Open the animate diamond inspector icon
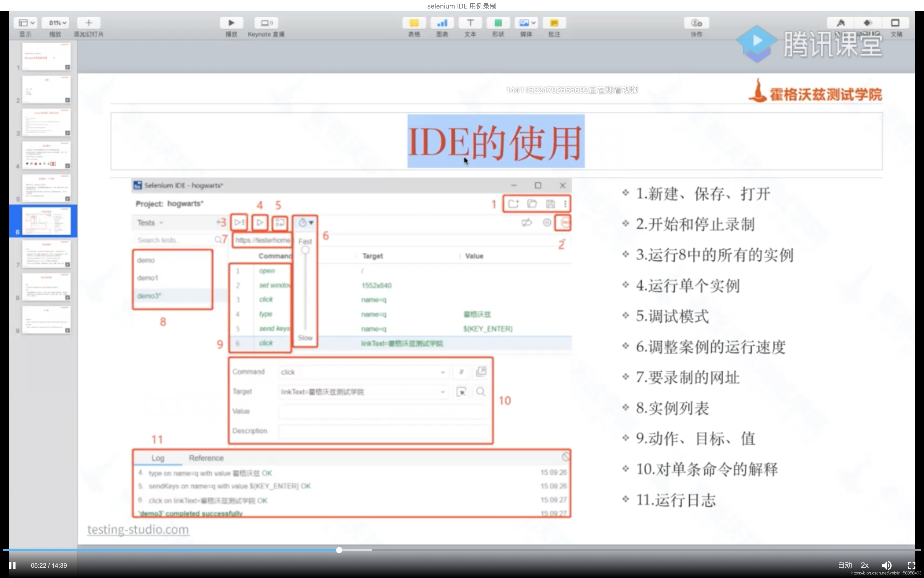The image size is (924, 578). click(x=868, y=23)
